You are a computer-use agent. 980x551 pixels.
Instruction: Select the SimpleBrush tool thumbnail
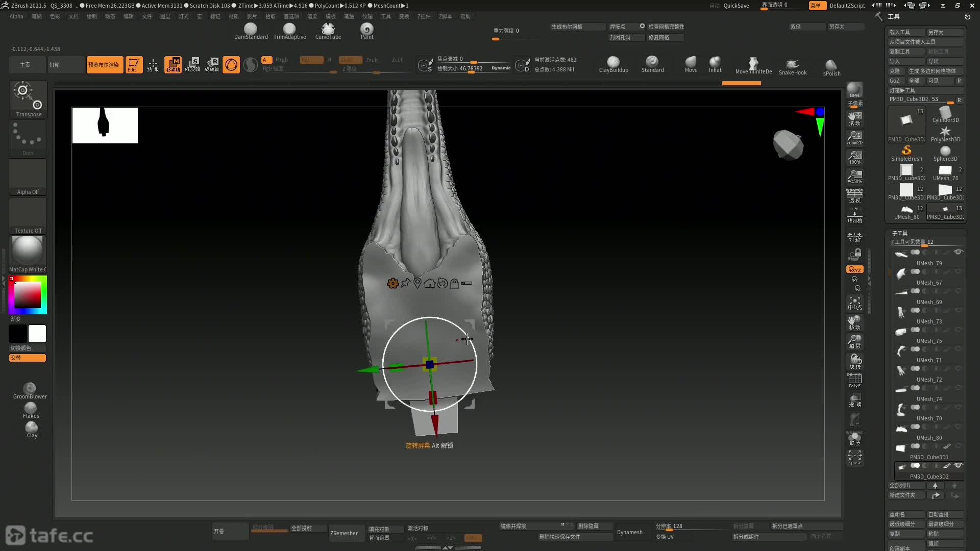[906, 153]
